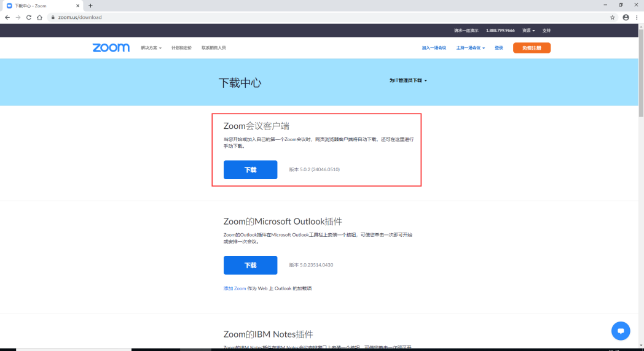Image resolution: width=644 pixels, height=351 pixels.
Task: Click the 添加 Zoom link for Outlook web
Action: [235, 288]
